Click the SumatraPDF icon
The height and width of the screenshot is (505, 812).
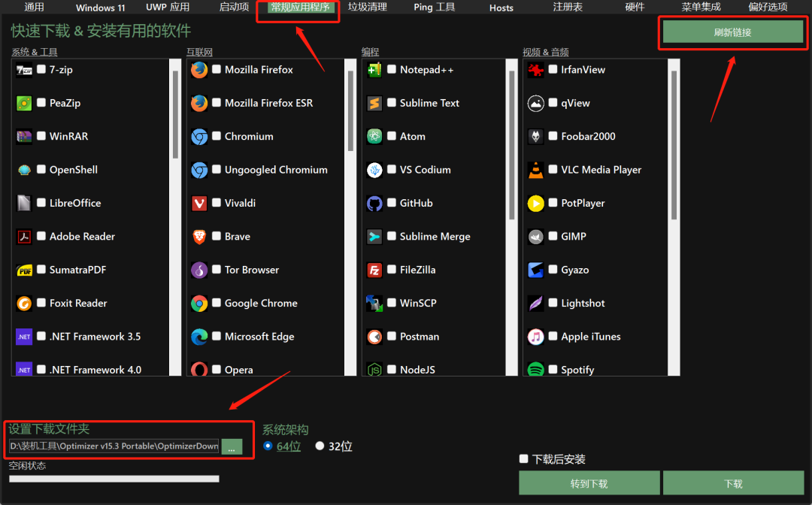pos(24,270)
